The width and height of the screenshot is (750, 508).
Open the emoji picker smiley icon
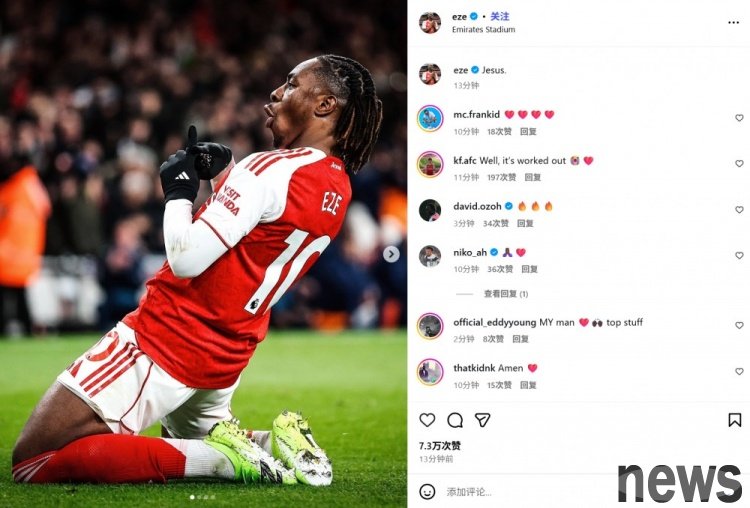click(x=427, y=491)
